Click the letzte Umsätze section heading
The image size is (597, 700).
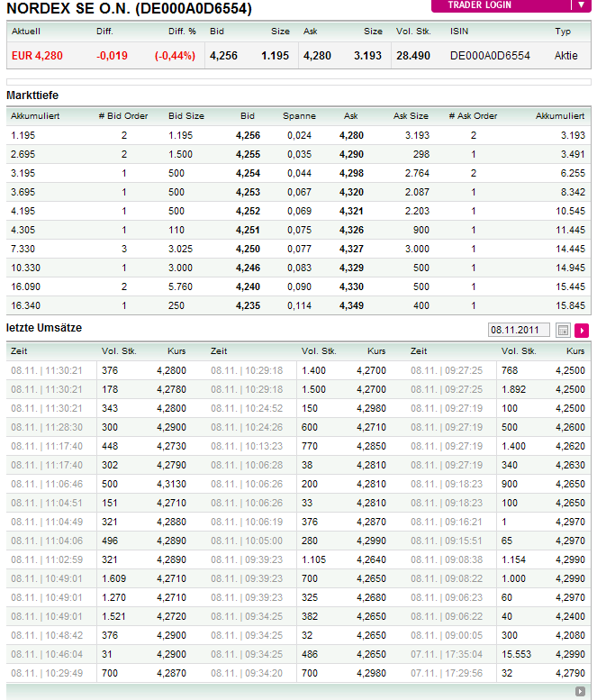[x=44, y=328]
